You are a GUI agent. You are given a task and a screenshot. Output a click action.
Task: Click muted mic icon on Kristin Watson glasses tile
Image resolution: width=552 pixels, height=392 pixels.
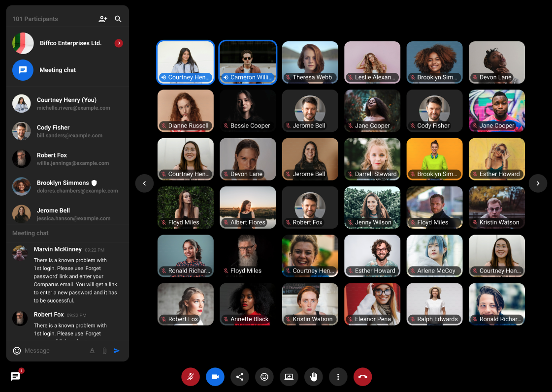[x=475, y=222]
